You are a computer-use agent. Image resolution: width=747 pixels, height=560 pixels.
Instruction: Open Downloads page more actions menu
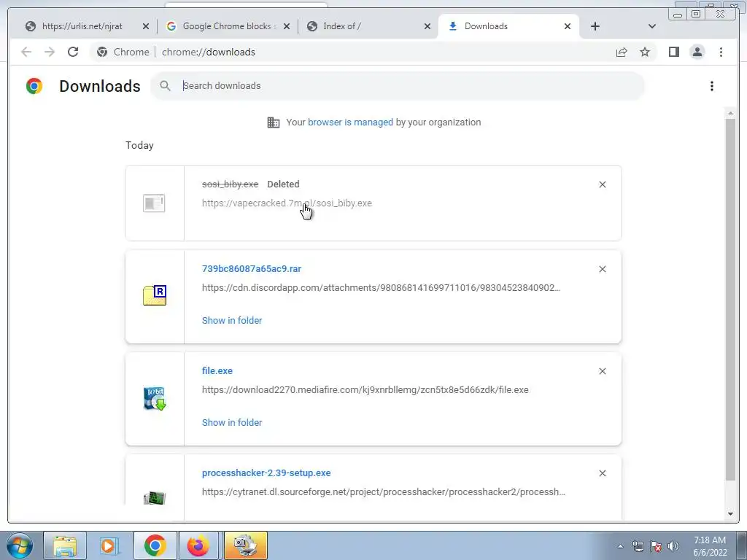[x=712, y=86]
